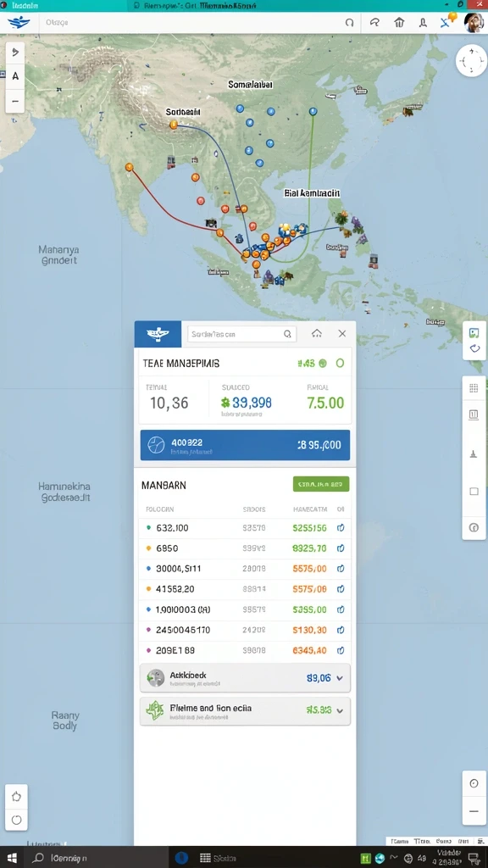Click the blue circular taskbar app icon
The height and width of the screenshot is (868, 488).
(x=181, y=858)
